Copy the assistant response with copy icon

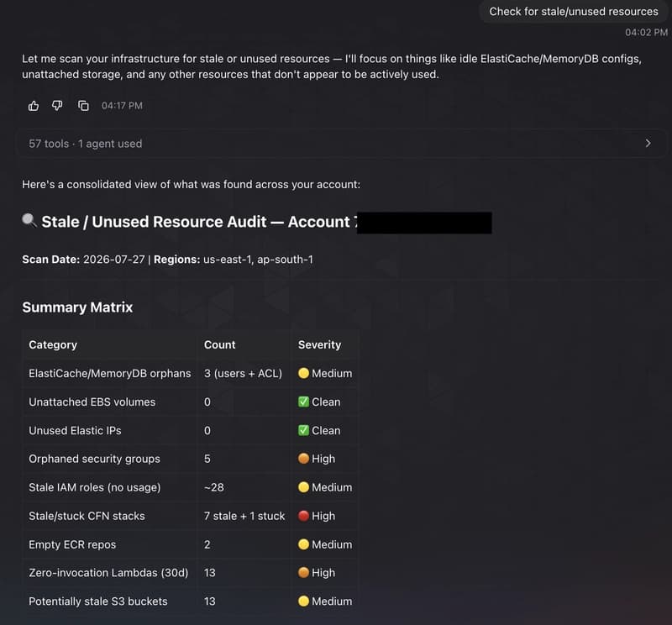[x=83, y=106]
